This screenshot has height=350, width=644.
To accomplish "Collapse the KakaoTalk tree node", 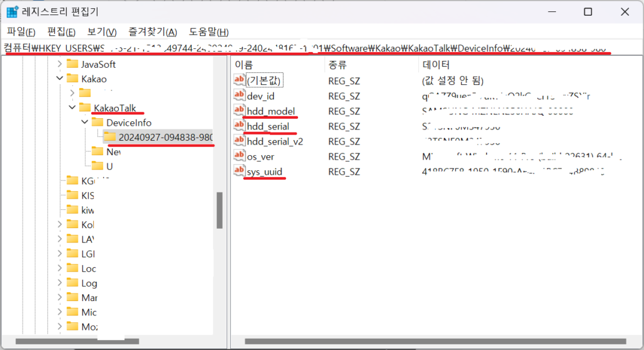I will click(x=72, y=107).
